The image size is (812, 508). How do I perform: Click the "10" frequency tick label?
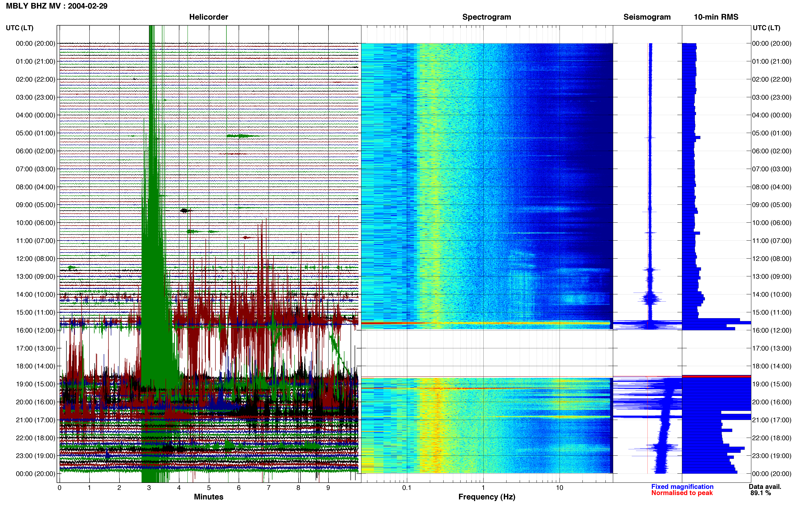559,488
